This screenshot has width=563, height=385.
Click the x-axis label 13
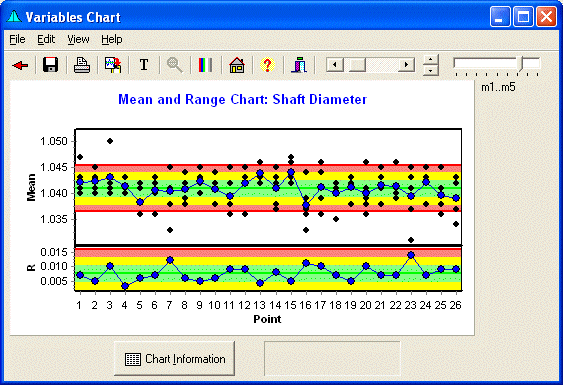pos(259,305)
